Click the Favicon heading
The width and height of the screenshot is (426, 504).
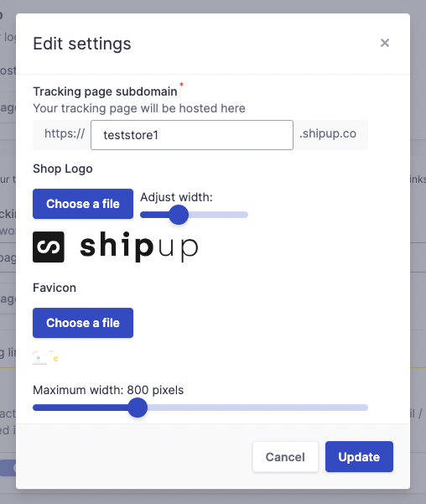click(x=55, y=288)
